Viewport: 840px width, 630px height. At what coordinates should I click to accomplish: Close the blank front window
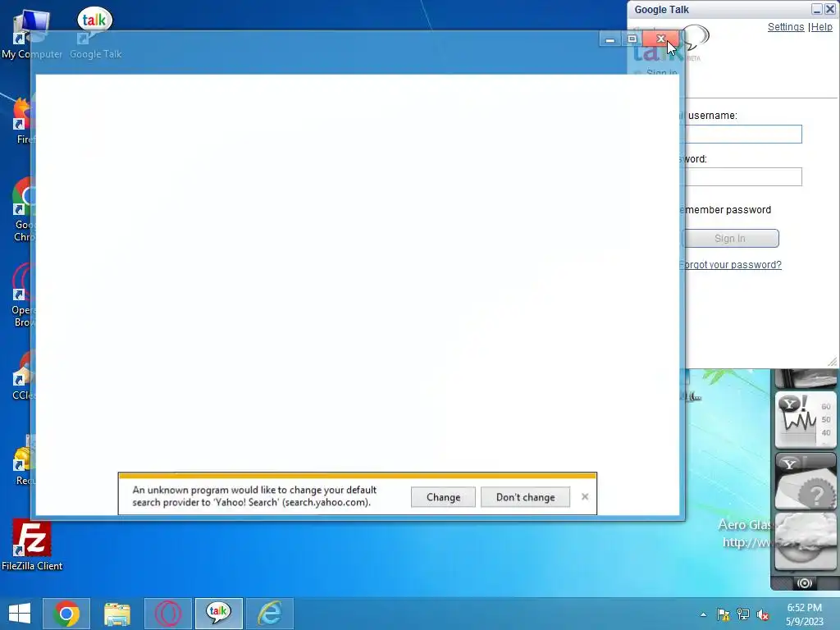pos(660,39)
